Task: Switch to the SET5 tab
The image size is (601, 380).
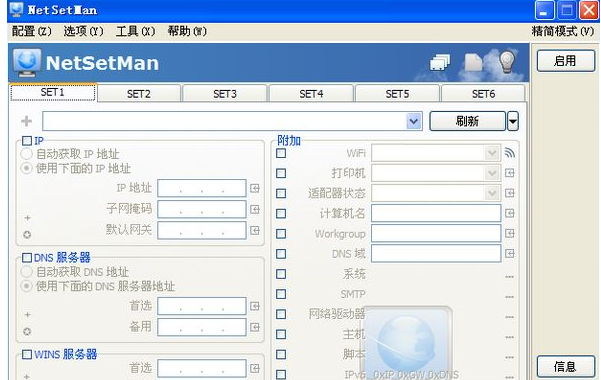Action: click(x=397, y=94)
